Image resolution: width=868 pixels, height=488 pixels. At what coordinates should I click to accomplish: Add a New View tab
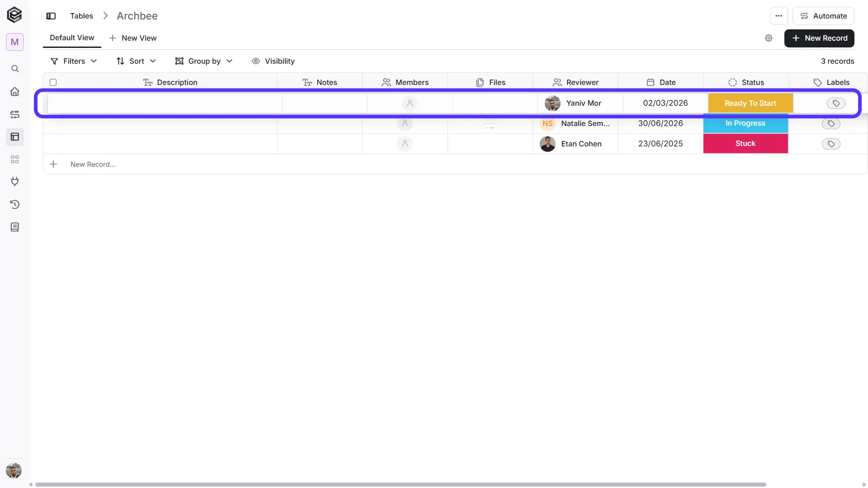[133, 38]
